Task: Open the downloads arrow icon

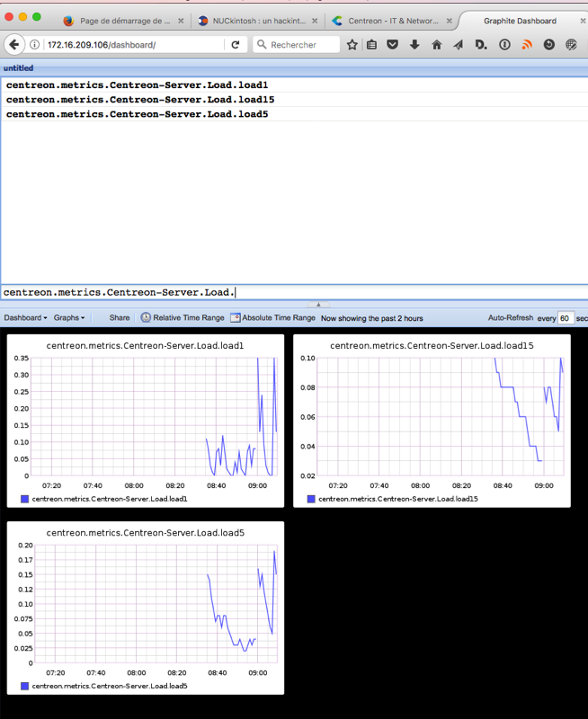Action: coord(414,44)
